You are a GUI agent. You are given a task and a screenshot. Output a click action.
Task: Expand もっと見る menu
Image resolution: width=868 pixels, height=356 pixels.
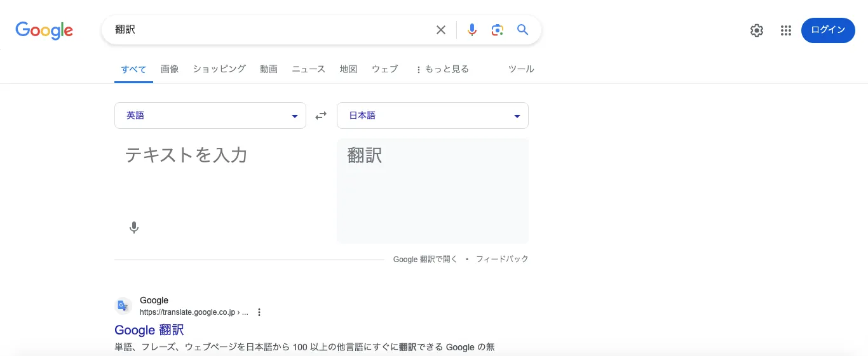(442, 69)
